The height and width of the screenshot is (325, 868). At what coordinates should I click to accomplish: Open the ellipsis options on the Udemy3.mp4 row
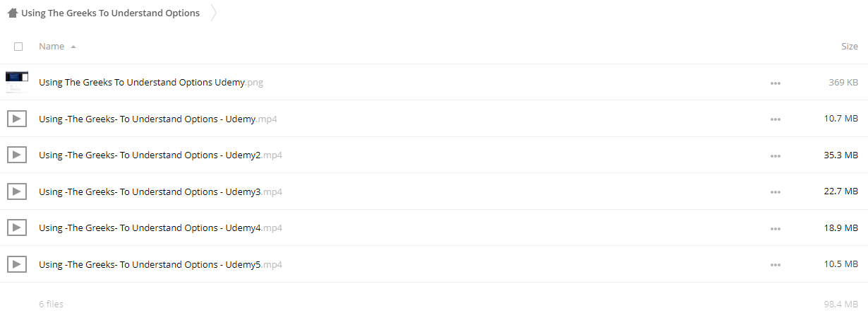click(776, 191)
